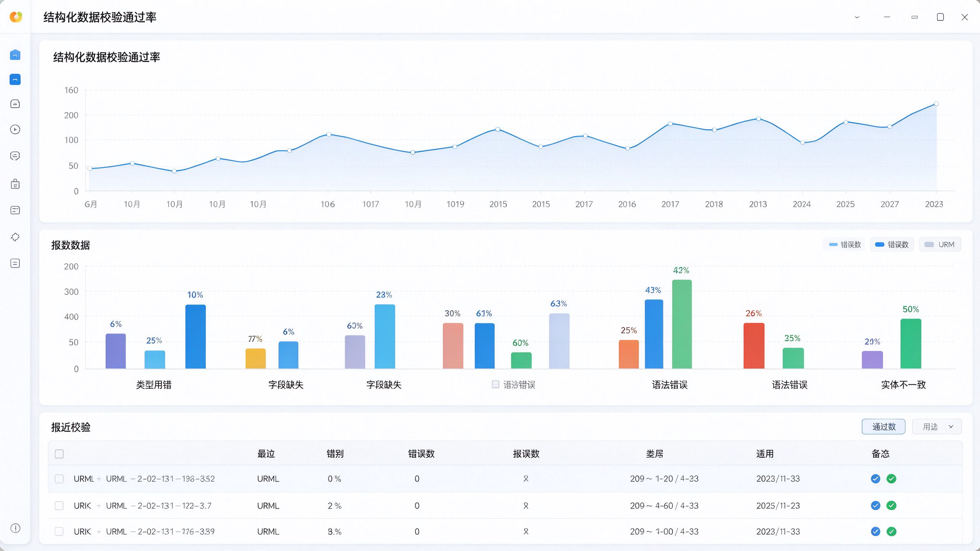Click the 通过数 button
The width and height of the screenshot is (980, 551).
click(883, 427)
